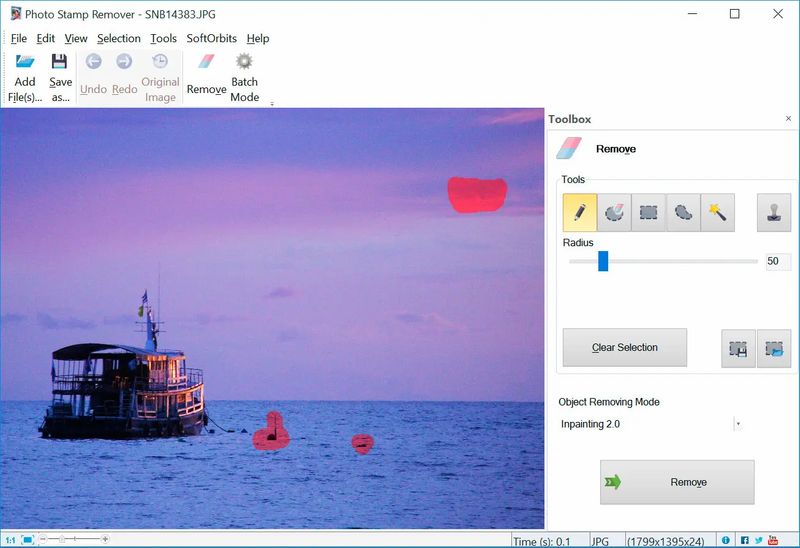Expand the Object Removing Mode dropdown

coord(738,424)
